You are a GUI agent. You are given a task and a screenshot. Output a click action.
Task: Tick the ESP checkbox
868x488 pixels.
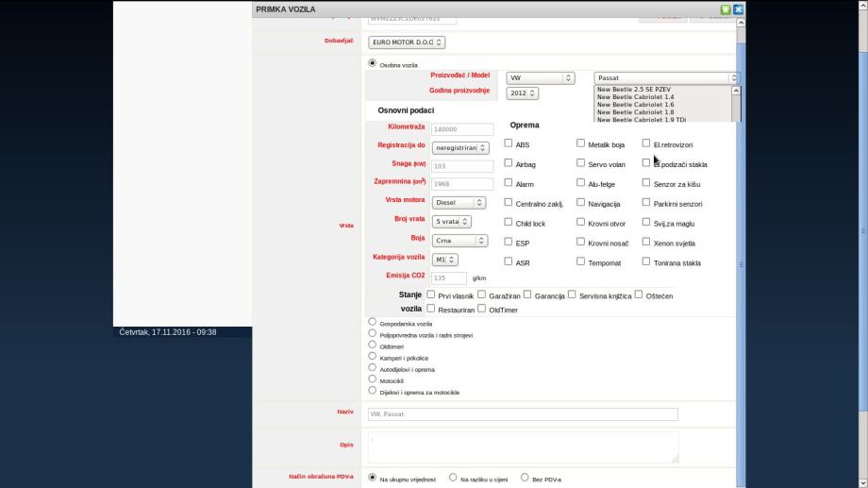[509, 242]
